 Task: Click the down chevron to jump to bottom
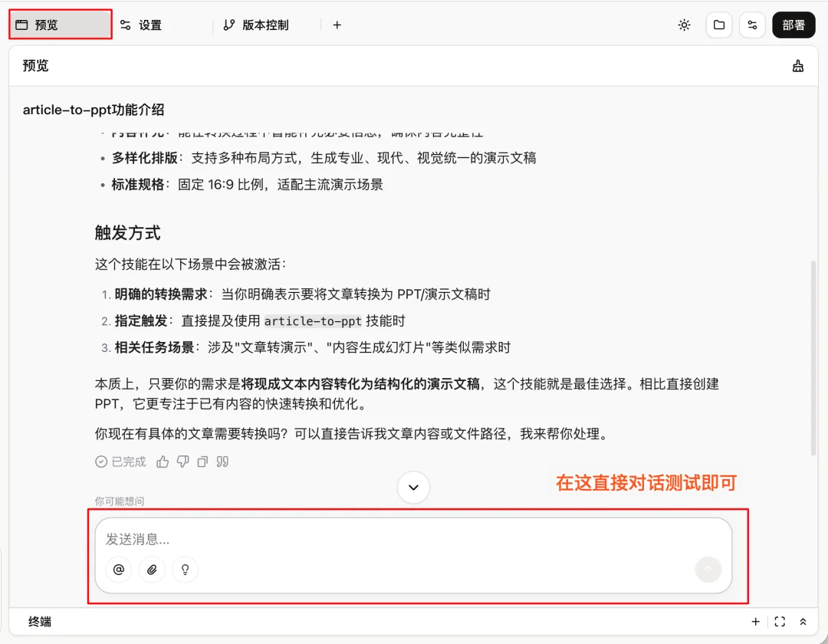click(413, 487)
